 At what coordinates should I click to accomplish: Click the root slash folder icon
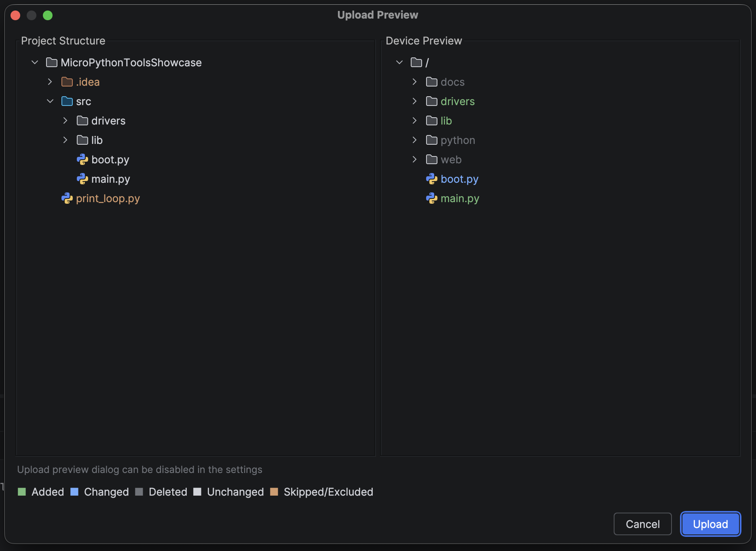(x=416, y=63)
